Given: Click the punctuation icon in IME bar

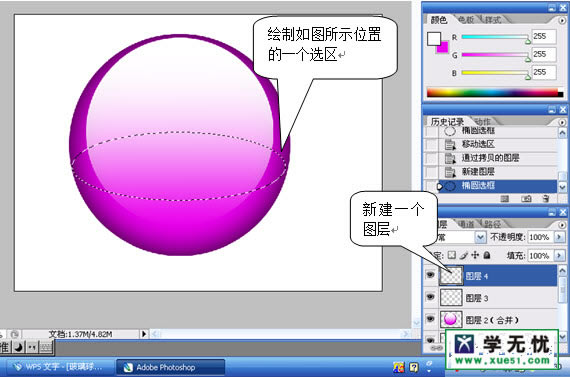Looking at the screenshot, I should pos(32,348).
